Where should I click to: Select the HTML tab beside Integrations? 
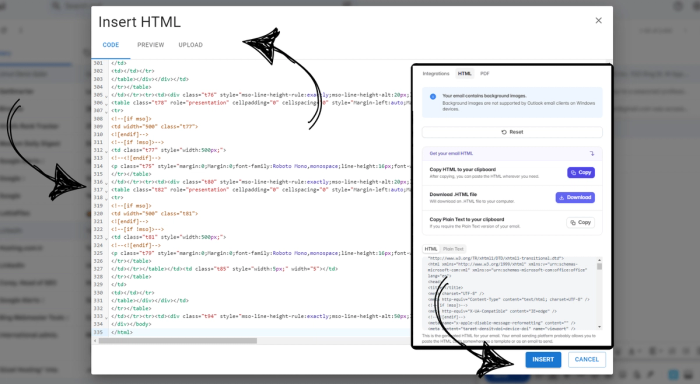pos(464,74)
